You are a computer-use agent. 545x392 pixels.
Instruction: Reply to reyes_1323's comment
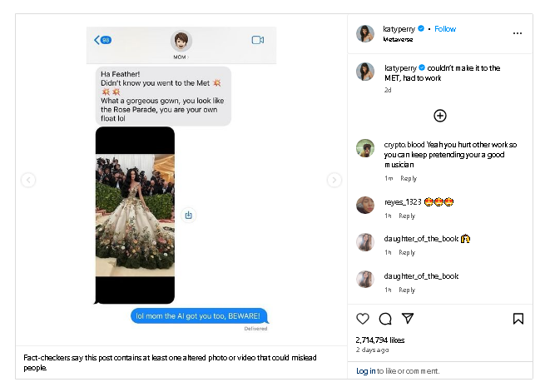click(x=407, y=216)
